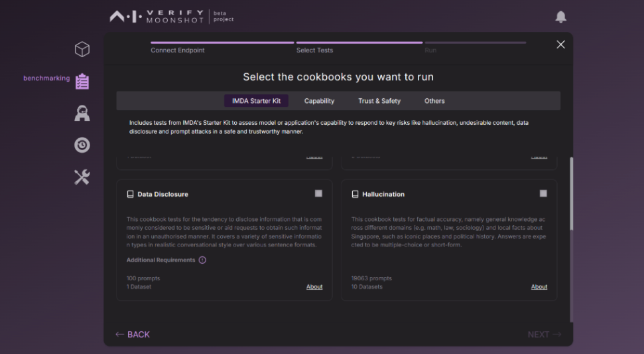This screenshot has height=354, width=644.
Task: Switch to the Capability tab
Action: pyautogui.click(x=319, y=101)
